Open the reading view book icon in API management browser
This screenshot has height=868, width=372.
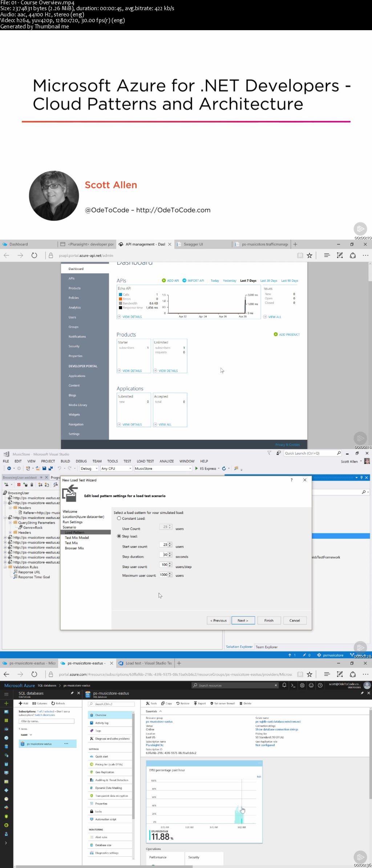point(300,255)
